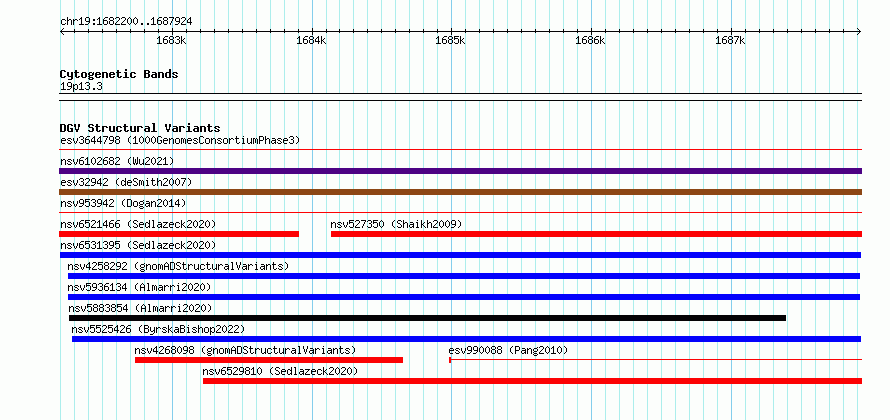Click the blue nsv5525426 variant bar
The width and height of the screenshot is (890, 420).
(x=467, y=339)
